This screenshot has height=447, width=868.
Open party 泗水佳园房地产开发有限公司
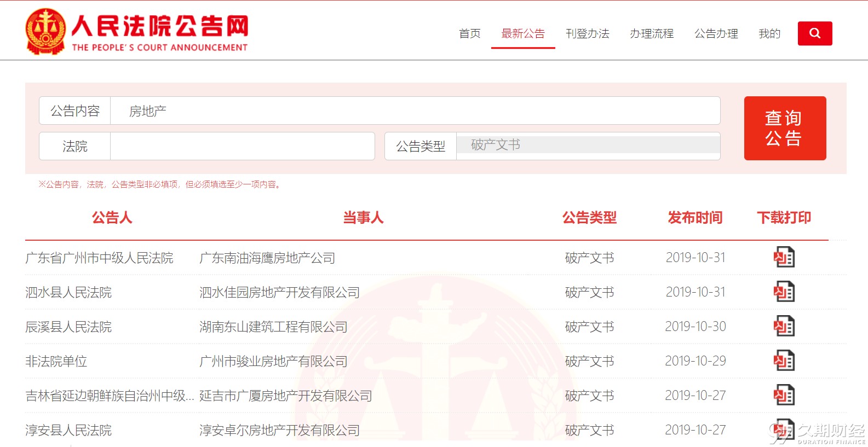279,292
